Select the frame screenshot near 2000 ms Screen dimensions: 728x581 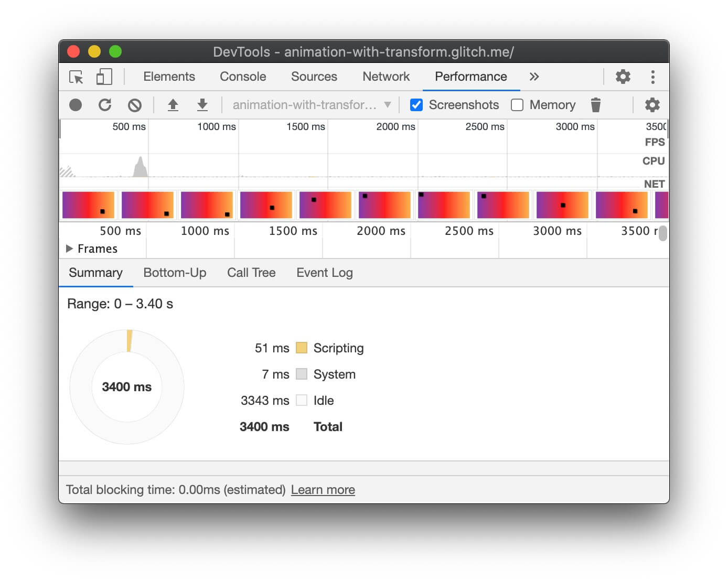click(x=384, y=205)
